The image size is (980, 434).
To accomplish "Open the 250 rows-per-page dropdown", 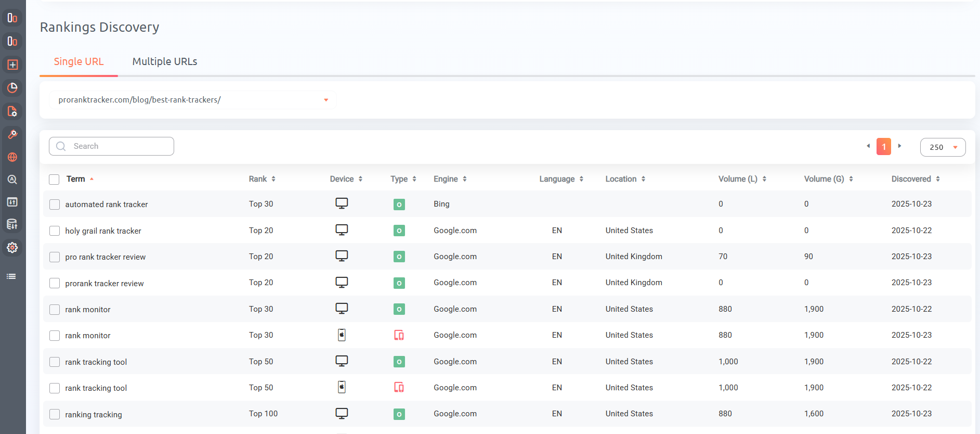I will pyautogui.click(x=943, y=147).
